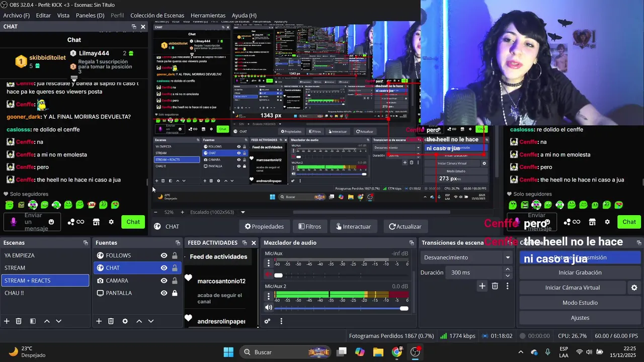Lock the FOLLOWS source
This screenshot has height=362, width=644.
(x=175, y=255)
